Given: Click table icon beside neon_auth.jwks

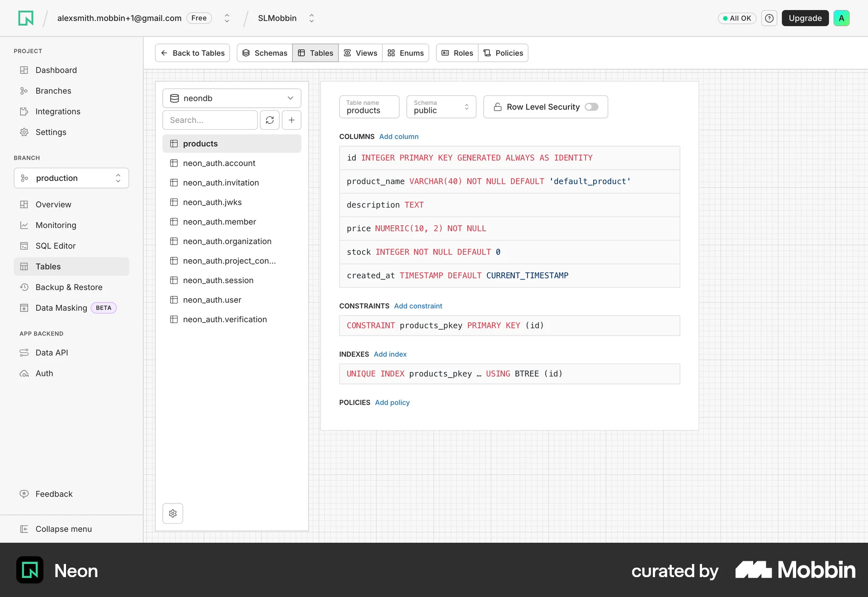Looking at the screenshot, I should 174,202.
